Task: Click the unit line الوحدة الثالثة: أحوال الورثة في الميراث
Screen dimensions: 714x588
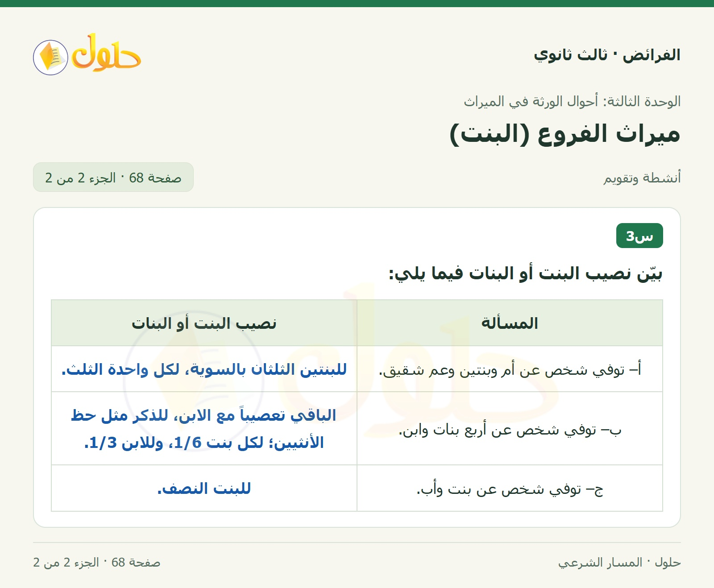Action: (572, 101)
